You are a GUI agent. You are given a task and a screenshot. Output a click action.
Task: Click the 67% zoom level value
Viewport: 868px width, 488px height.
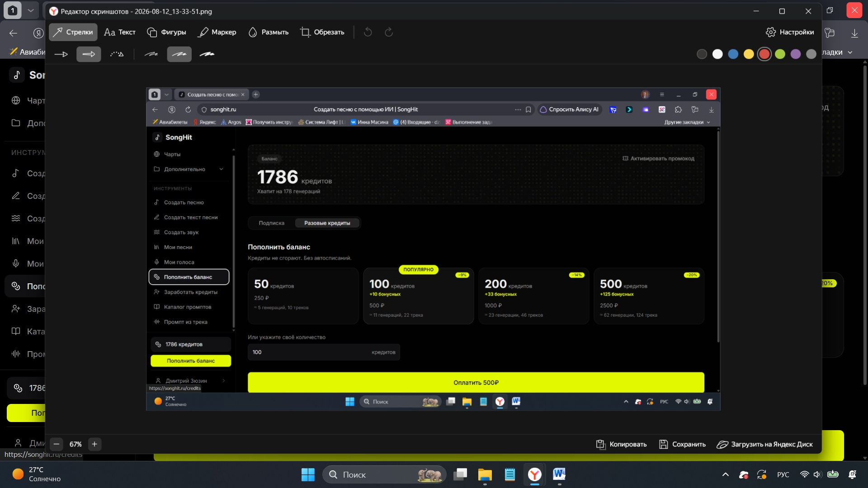75,445
